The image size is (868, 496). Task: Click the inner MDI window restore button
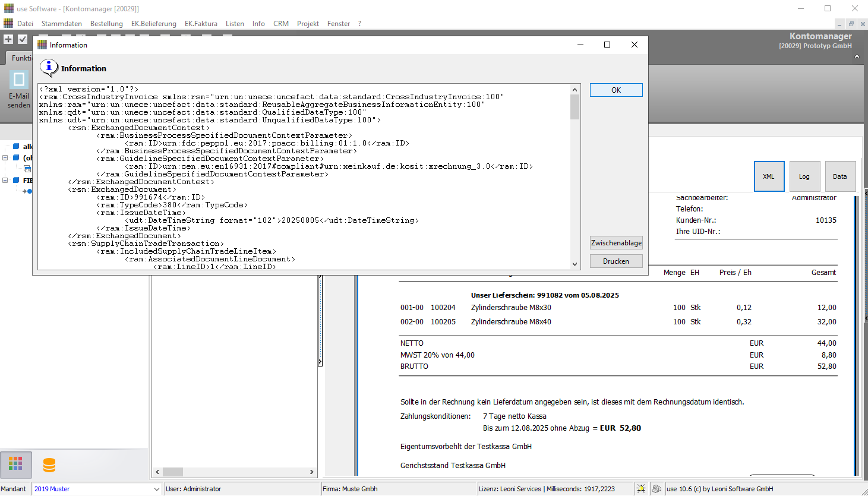851,24
